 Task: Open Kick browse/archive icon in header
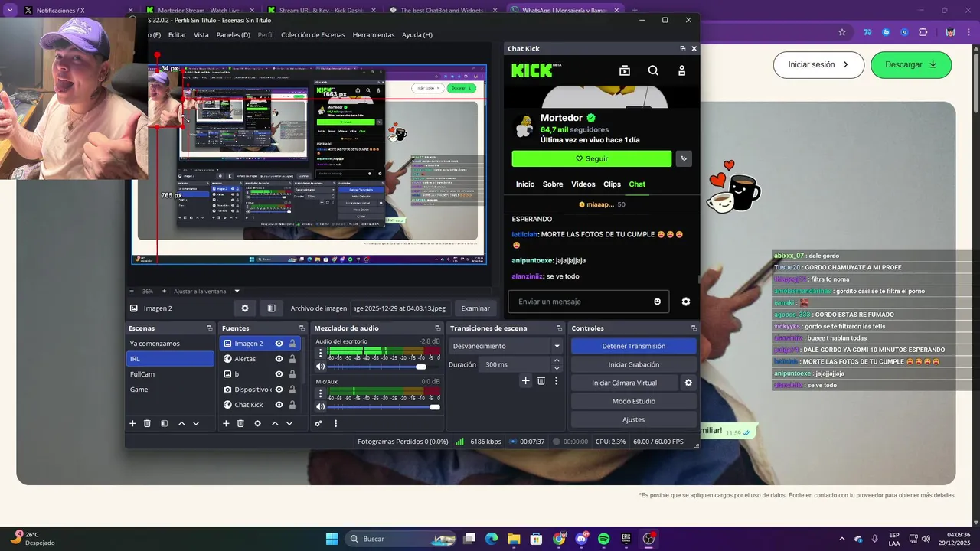tap(625, 70)
